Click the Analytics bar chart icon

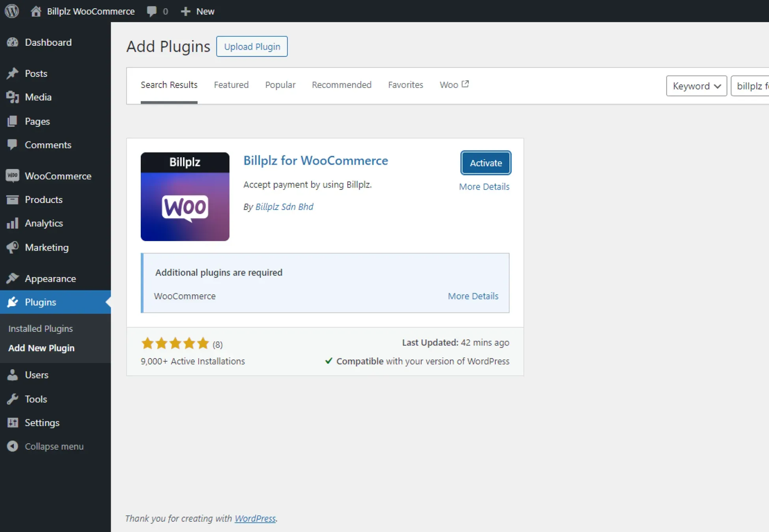(x=13, y=223)
